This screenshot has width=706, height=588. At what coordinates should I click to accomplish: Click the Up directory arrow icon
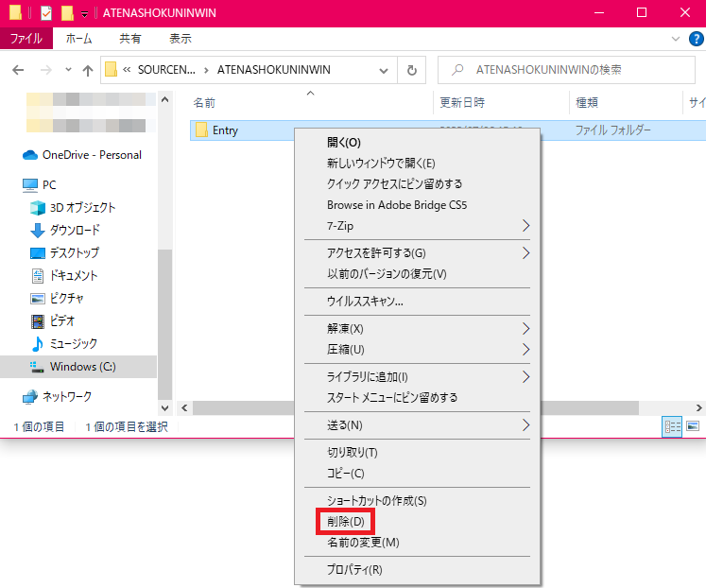(88, 70)
